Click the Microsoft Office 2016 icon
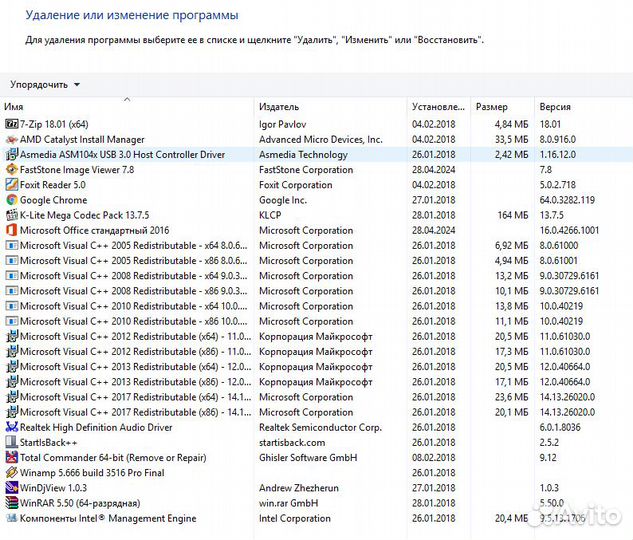Screen dimensions: 633x540 11,230
